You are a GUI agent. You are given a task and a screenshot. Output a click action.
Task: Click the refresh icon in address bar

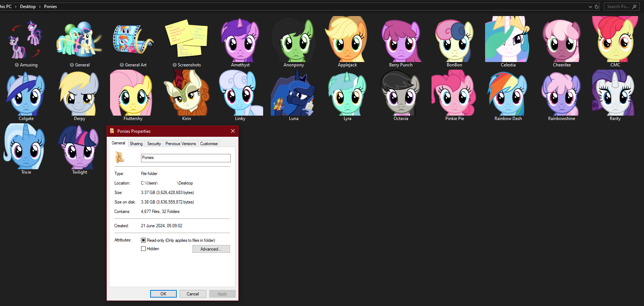pyautogui.click(x=597, y=7)
